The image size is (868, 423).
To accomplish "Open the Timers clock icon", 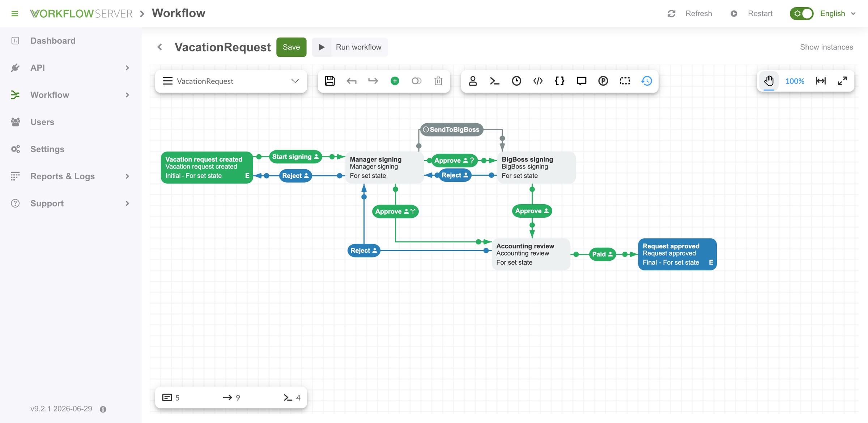I will 516,81.
